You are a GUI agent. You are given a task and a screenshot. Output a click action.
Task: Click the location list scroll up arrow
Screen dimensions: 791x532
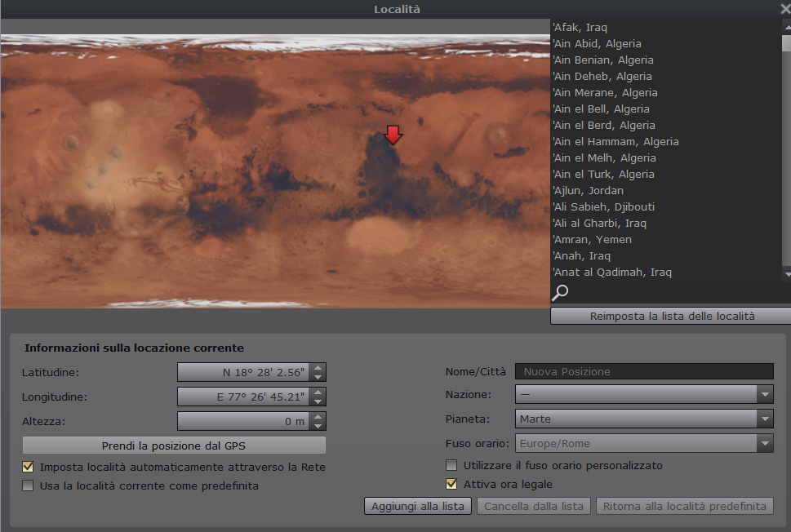coord(787,26)
